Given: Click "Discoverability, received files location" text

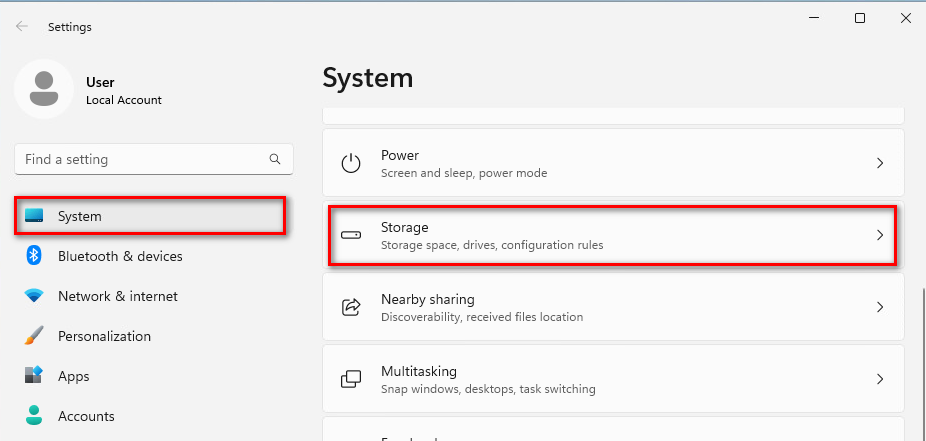Looking at the screenshot, I should click(x=482, y=317).
